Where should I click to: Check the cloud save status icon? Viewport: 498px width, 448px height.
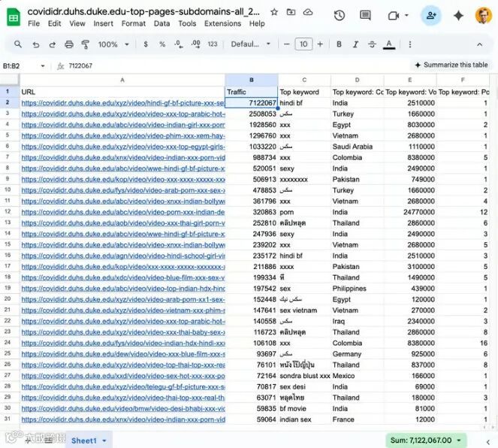point(308,12)
